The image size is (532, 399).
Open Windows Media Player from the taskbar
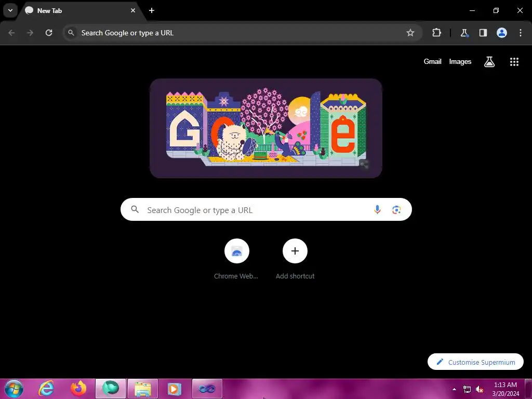(175, 389)
